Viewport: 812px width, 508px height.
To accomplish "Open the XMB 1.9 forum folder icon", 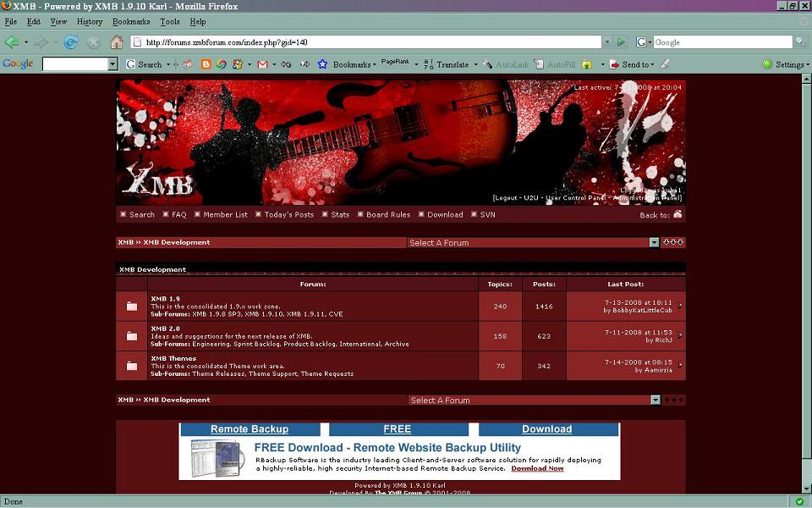I will [x=132, y=306].
